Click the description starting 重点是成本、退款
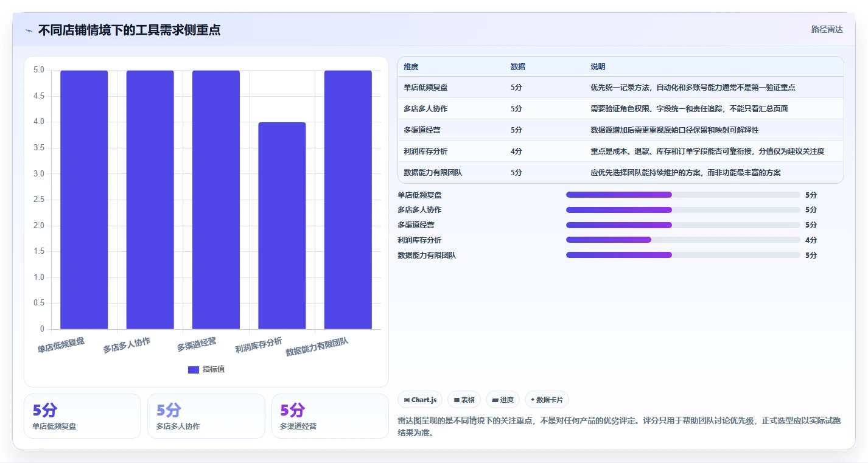 tap(707, 151)
